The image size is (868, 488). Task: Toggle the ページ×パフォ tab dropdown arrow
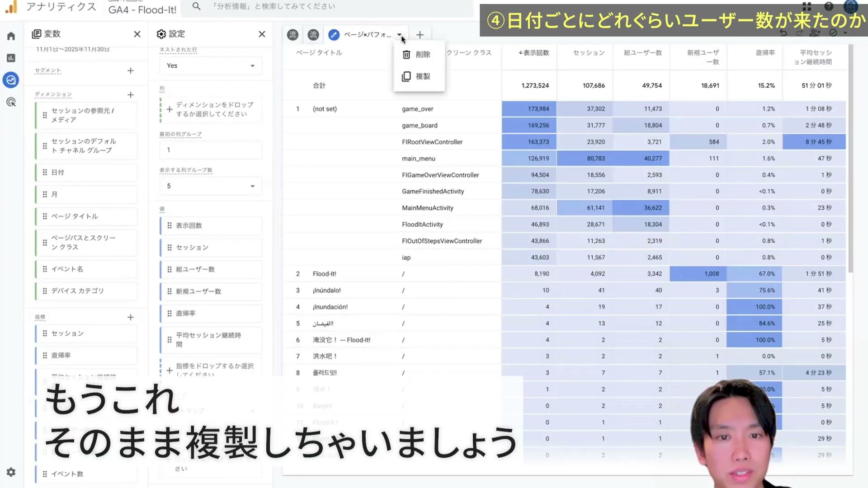pos(400,35)
